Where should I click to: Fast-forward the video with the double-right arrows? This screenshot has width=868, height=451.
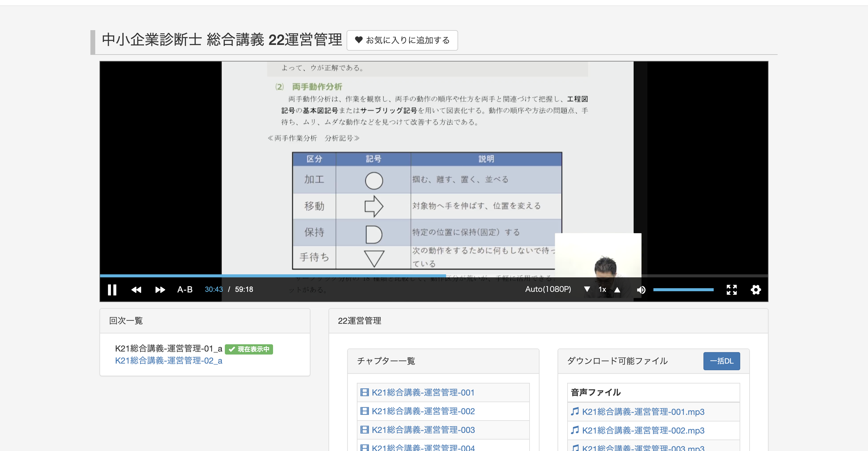(x=160, y=289)
